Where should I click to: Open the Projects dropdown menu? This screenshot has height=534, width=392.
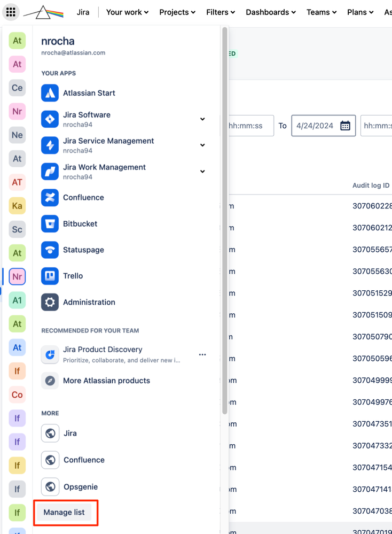click(x=177, y=12)
